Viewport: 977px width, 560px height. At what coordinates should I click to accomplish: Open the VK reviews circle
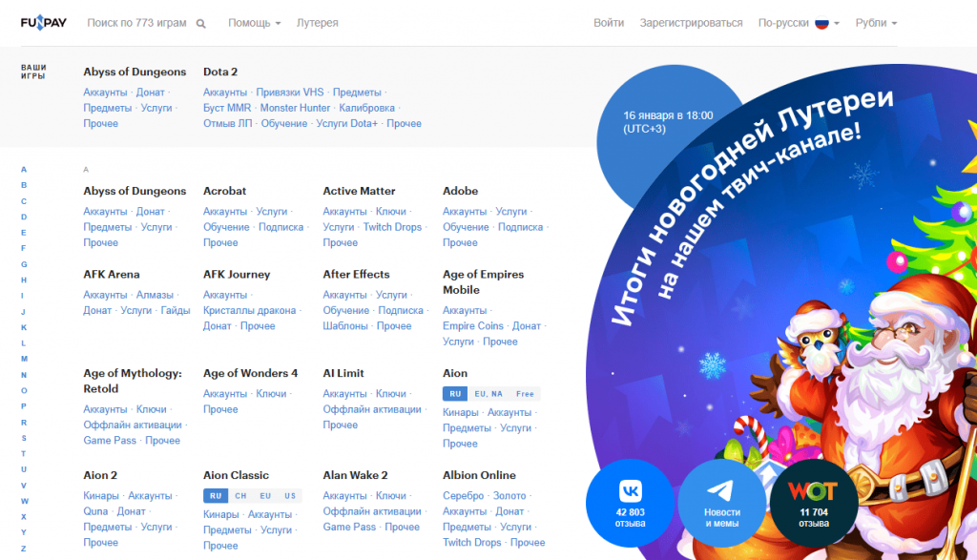coord(630,502)
